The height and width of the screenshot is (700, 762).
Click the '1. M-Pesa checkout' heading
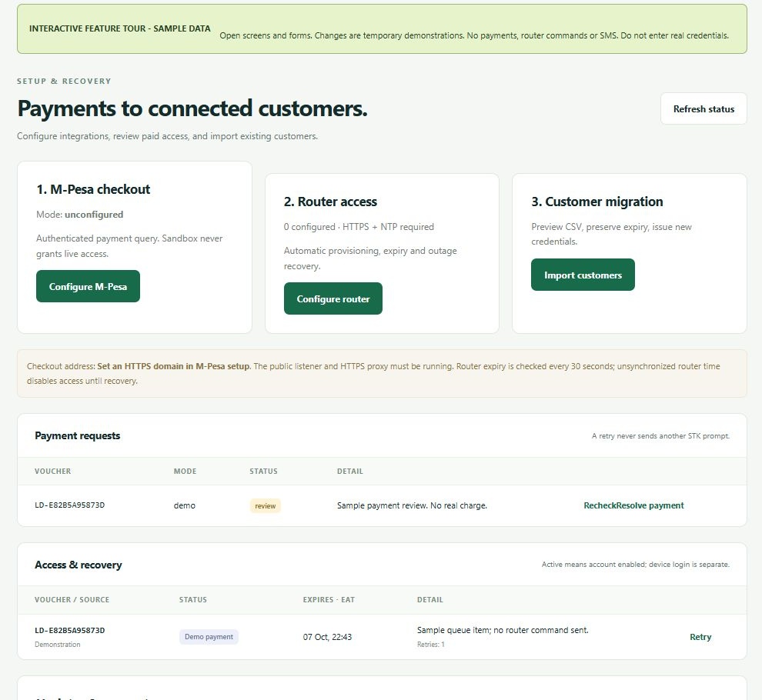coord(93,189)
